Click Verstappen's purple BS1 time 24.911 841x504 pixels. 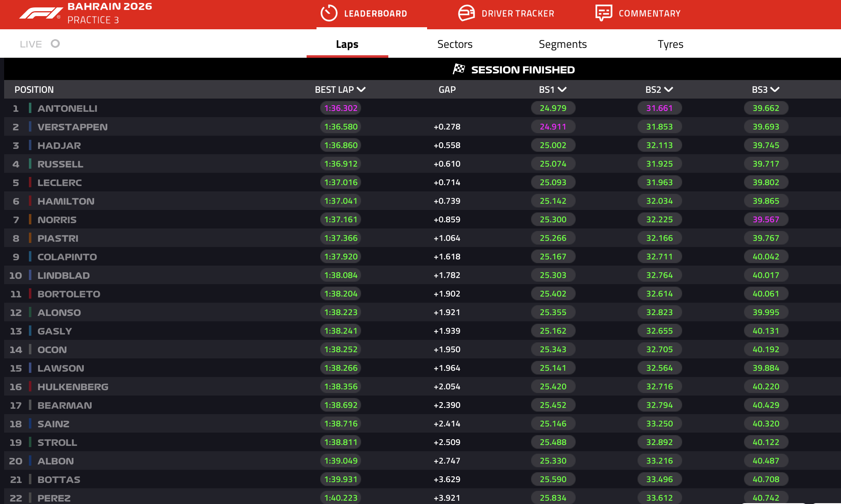point(553,127)
